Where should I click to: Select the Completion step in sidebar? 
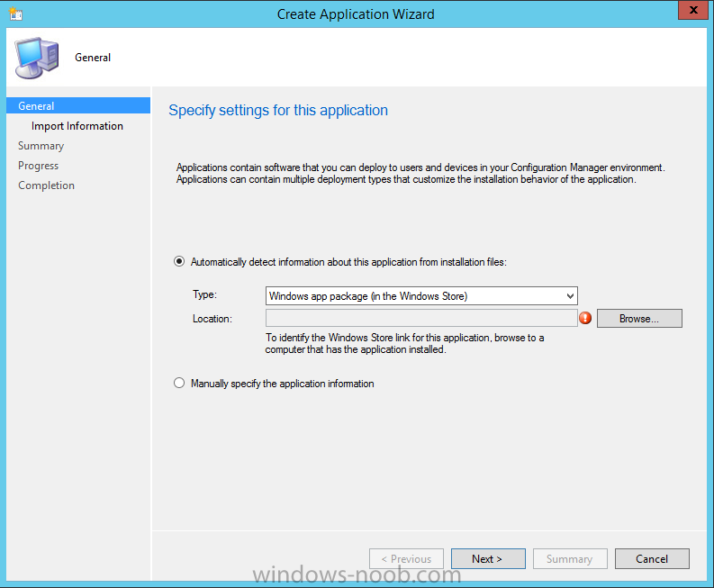47,185
